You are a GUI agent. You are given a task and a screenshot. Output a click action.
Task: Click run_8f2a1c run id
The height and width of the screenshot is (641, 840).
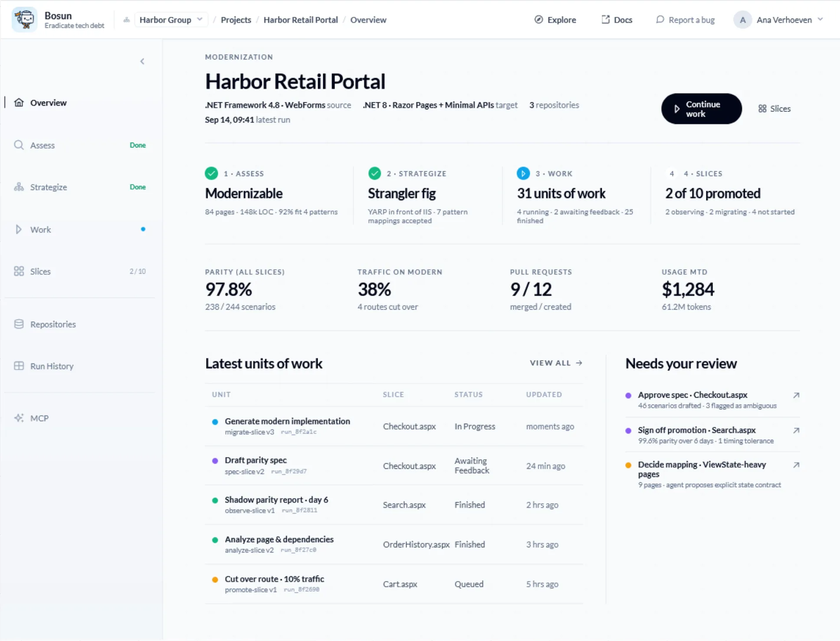pyautogui.click(x=299, y=432)
